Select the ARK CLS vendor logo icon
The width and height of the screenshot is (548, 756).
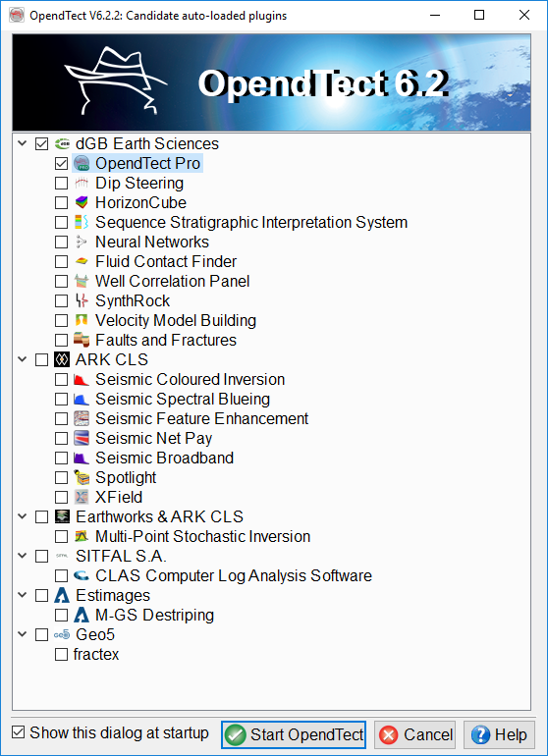tap(62, 359)
